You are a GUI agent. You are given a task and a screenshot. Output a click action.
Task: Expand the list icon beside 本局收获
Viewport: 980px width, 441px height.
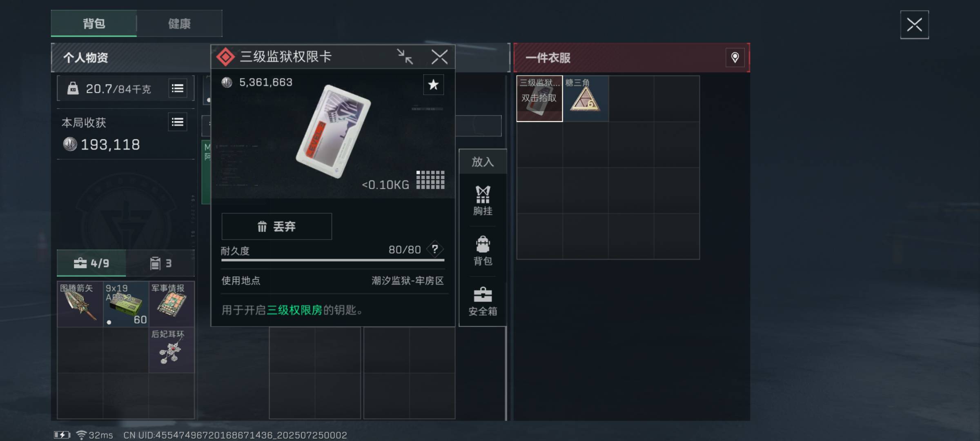pyautogui.click(x=178, y=122)
